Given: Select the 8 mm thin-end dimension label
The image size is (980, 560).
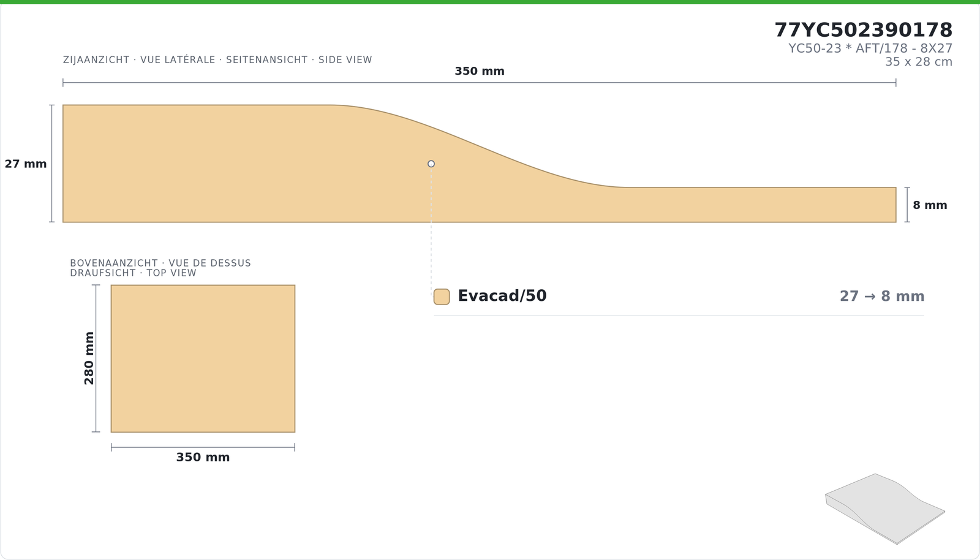Looking at the screenshot, I should [930, 205].
